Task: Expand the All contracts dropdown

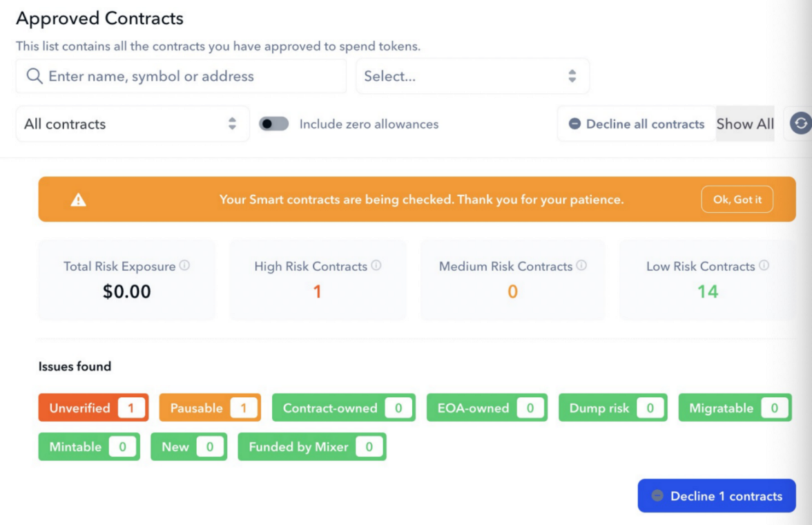Action: [132, 124]
